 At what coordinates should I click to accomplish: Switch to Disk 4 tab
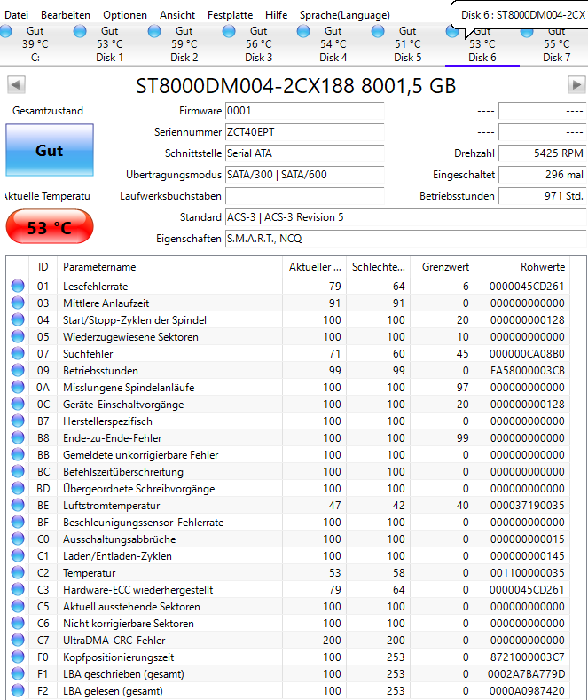[x=333, y=43]
